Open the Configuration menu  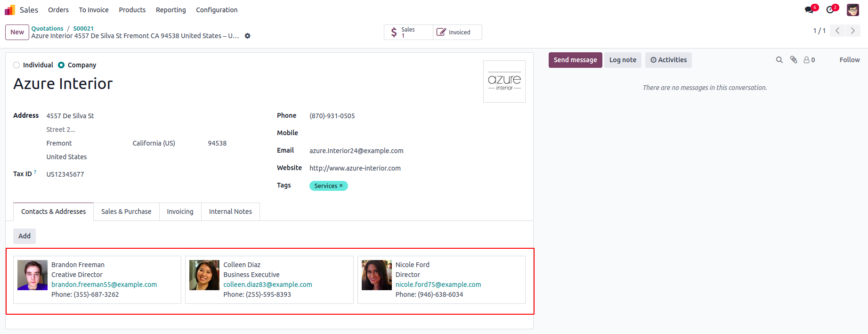tap(217, 10)
